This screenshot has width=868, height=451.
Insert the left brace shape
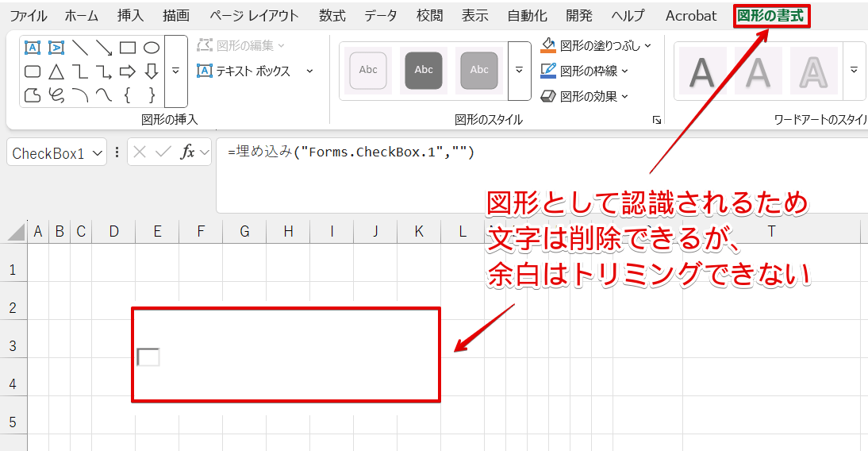pyautogui.click(x=128, y=95)
